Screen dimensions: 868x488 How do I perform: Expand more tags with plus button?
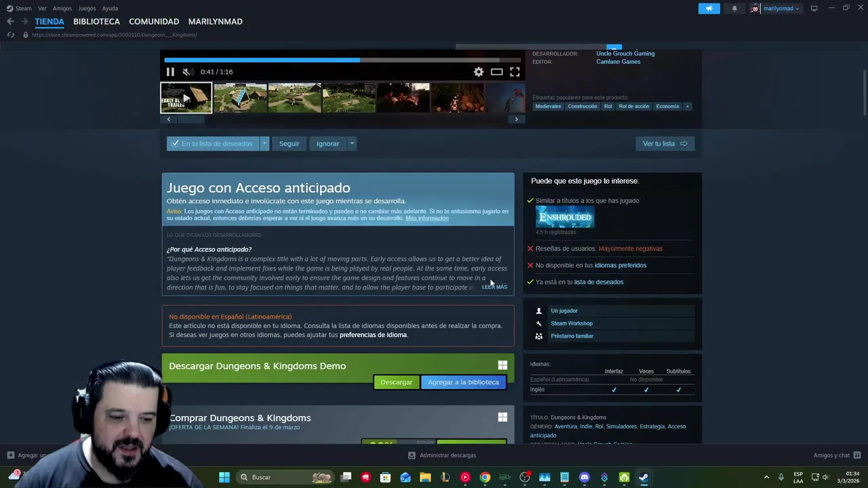(687, 106)
